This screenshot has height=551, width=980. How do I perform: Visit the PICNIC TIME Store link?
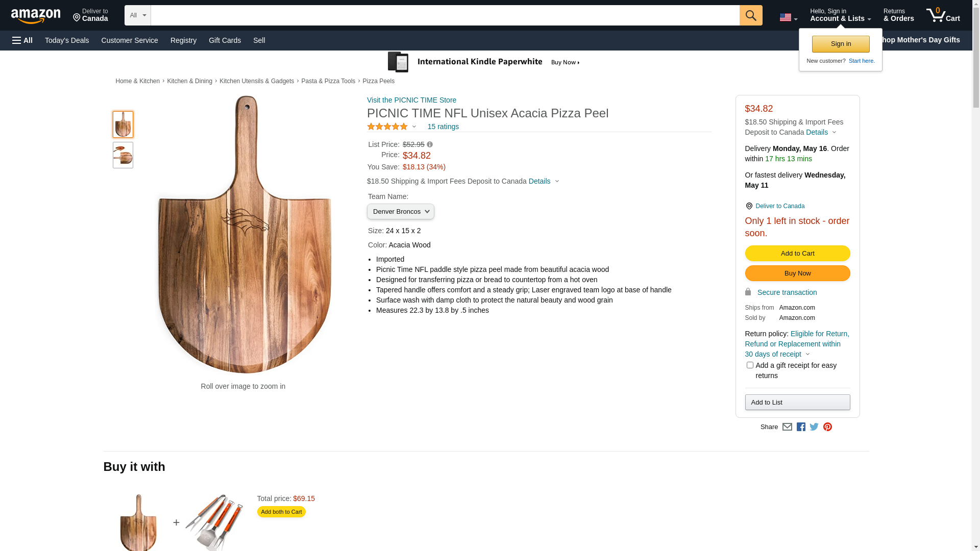coord(411,100)
